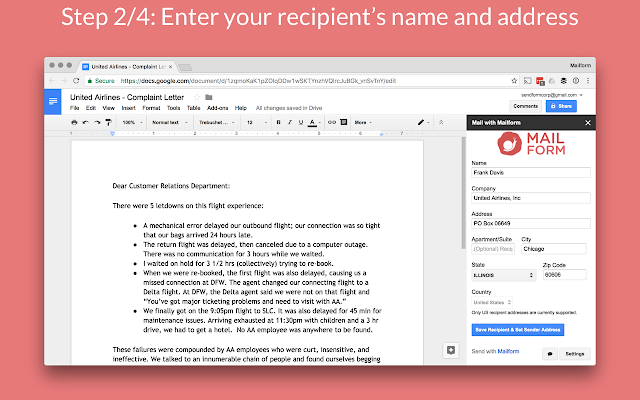Open the editing mode pencil dropdown
Image resolution: width=640 pixels, height=400 pixels.
[x=423, y=122]
